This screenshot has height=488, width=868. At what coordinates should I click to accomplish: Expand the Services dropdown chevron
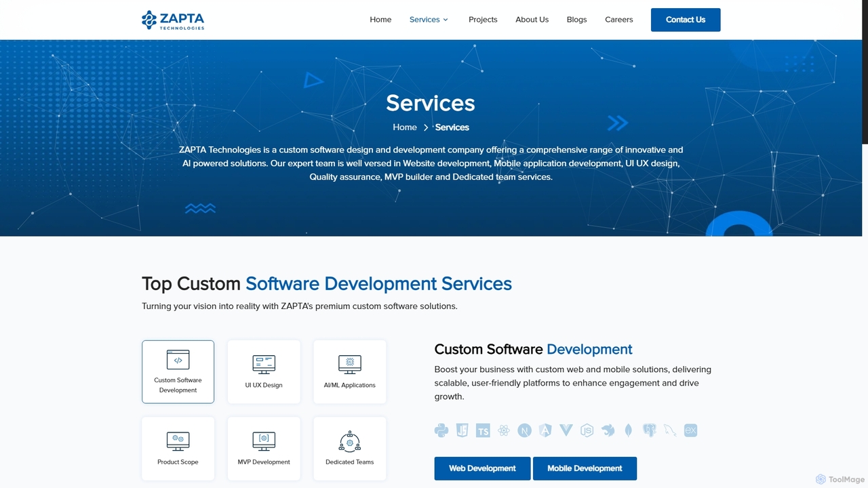pyautogui.click(x=446, y=20)
